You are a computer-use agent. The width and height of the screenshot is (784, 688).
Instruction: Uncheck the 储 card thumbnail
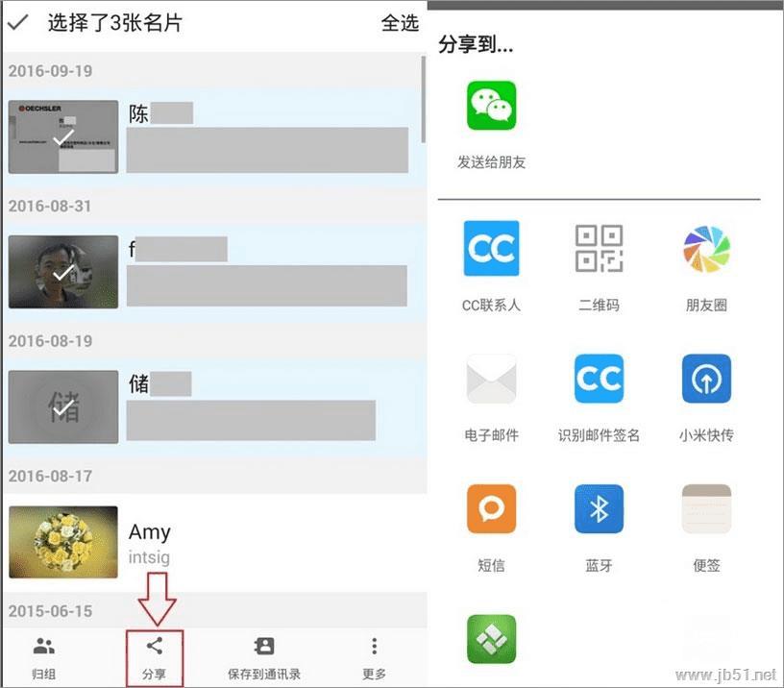click(x=63, y=407)
